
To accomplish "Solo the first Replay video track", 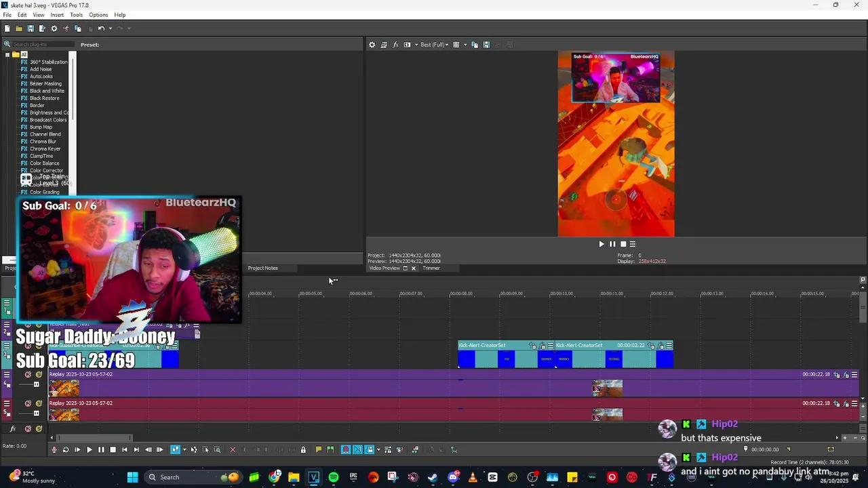I will tap(39, 375).
